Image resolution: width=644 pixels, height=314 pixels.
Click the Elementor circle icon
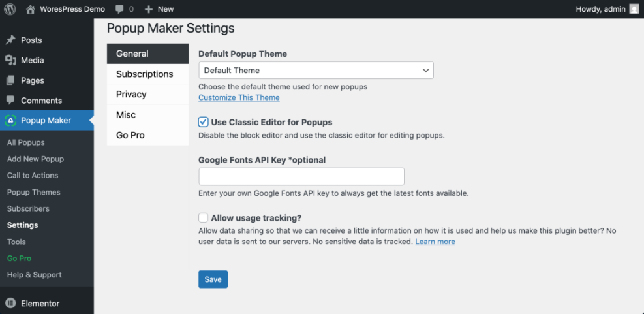point(10,304)
